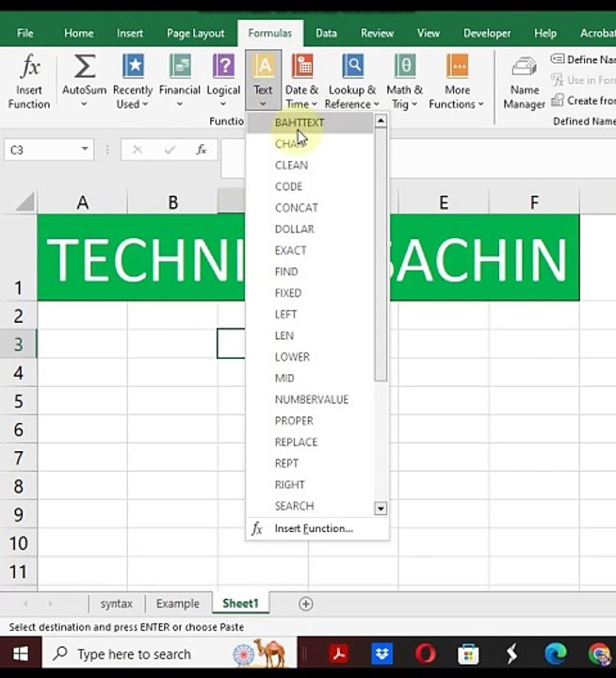The height and width of the screenshot is (678, 616).
Task: Open the Logical functions question-mark icon
Action: [223, 66]
